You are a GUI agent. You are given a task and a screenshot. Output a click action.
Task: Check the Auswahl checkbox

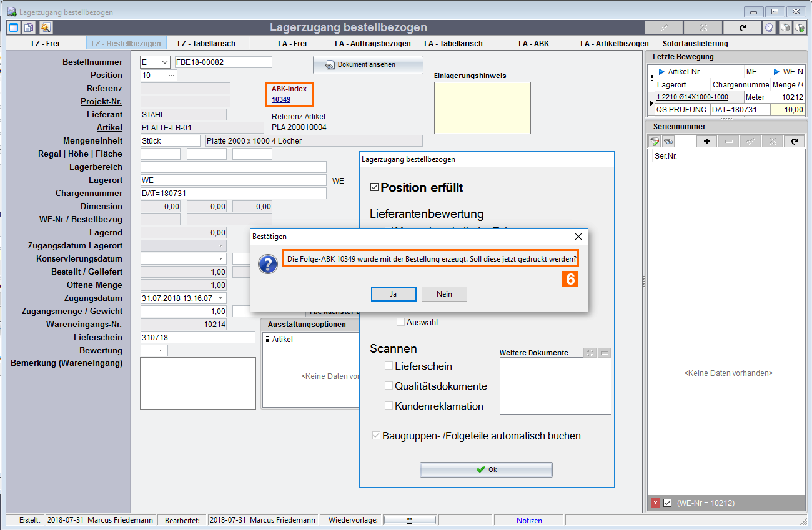click(x=400, y=323)
